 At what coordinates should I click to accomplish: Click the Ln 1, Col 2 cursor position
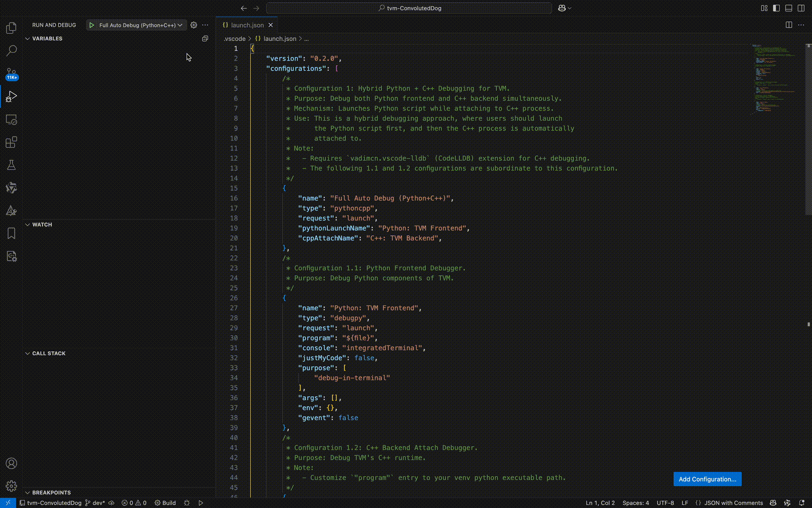point(600,503)
